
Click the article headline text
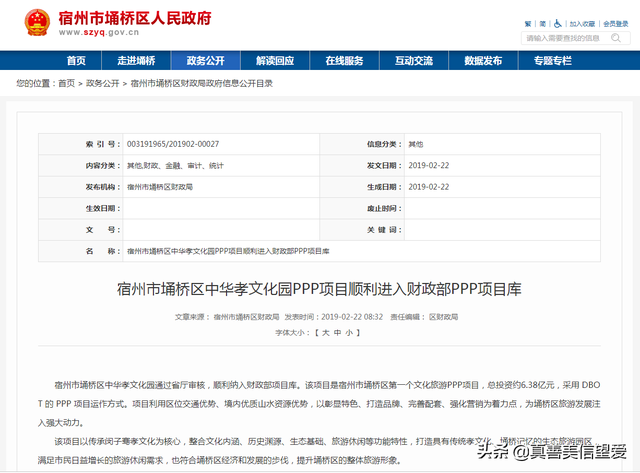319,289
